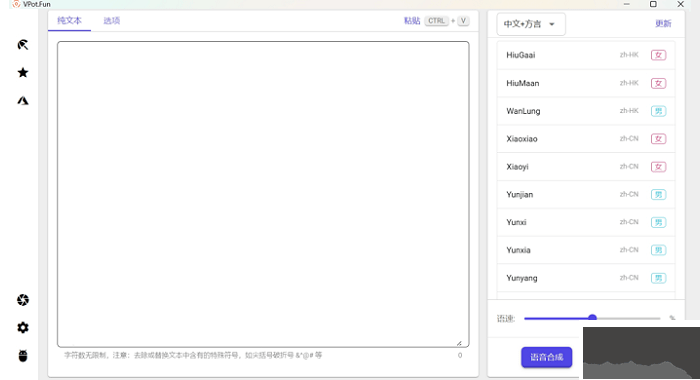
Task: Open settings gear in sidebar
Action: (23, 328)
